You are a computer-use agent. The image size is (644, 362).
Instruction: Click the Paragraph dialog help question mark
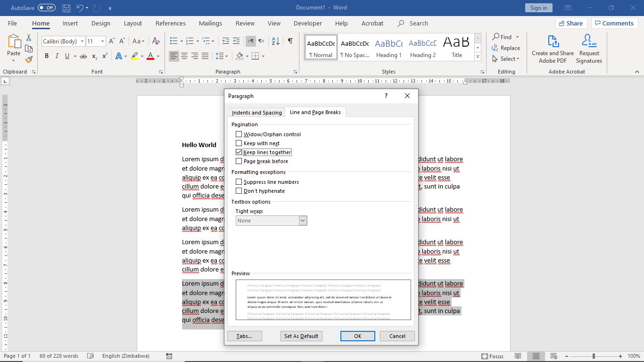point(386,96)
